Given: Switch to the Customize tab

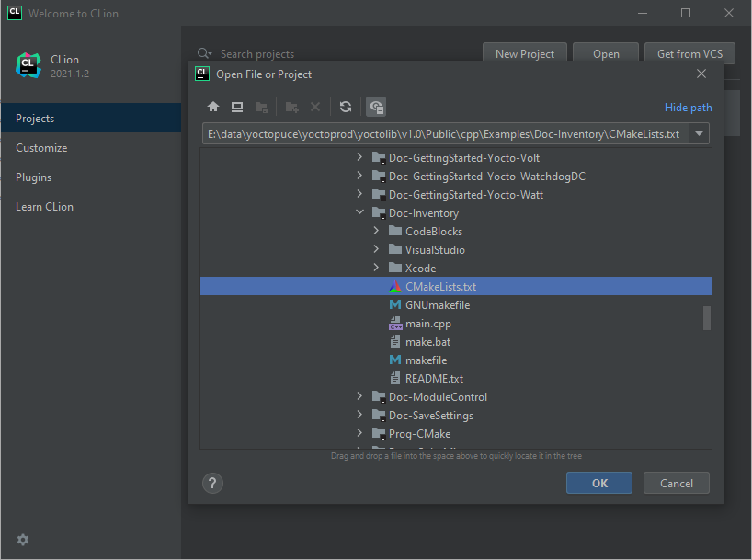Looking at the screenshot, I should click(x=41, y=148).
